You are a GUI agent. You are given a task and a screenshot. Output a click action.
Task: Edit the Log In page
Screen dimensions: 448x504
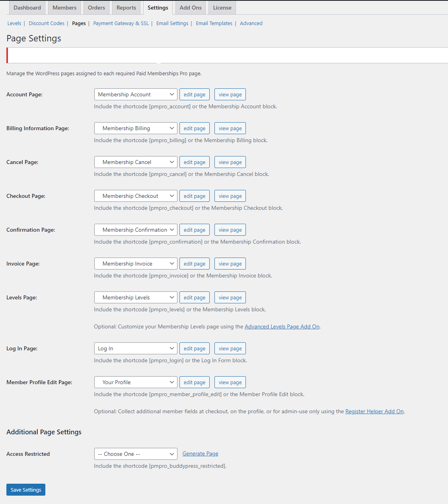point(195,348)
